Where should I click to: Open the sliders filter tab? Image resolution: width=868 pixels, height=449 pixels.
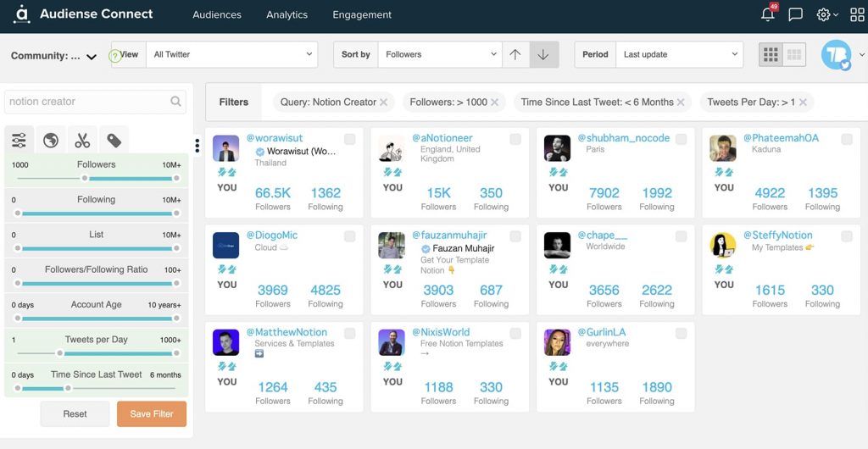[19, 141]
